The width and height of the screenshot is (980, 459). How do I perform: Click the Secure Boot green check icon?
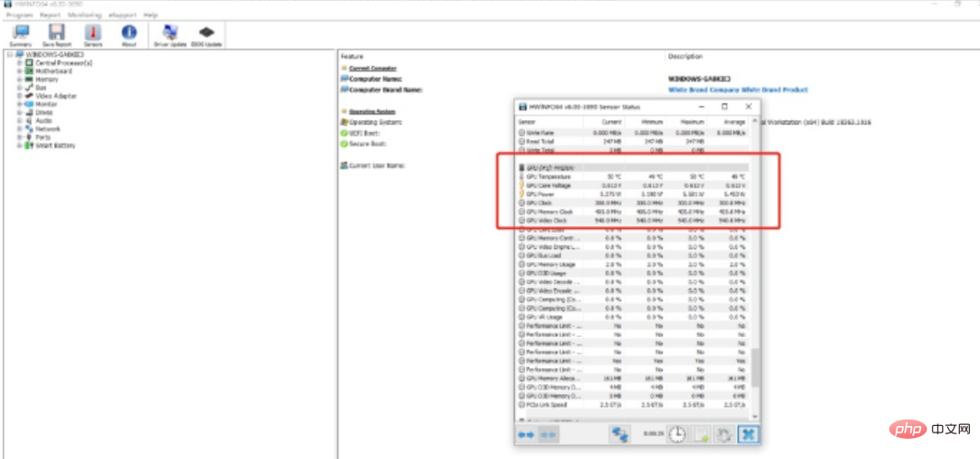[344, 144]
